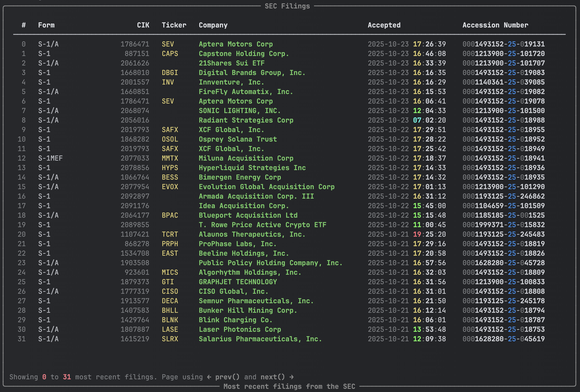The width and height of the screenshot is (580, 392).
Task: Select accession number 0001213900-25-101720
Action: 503,54
